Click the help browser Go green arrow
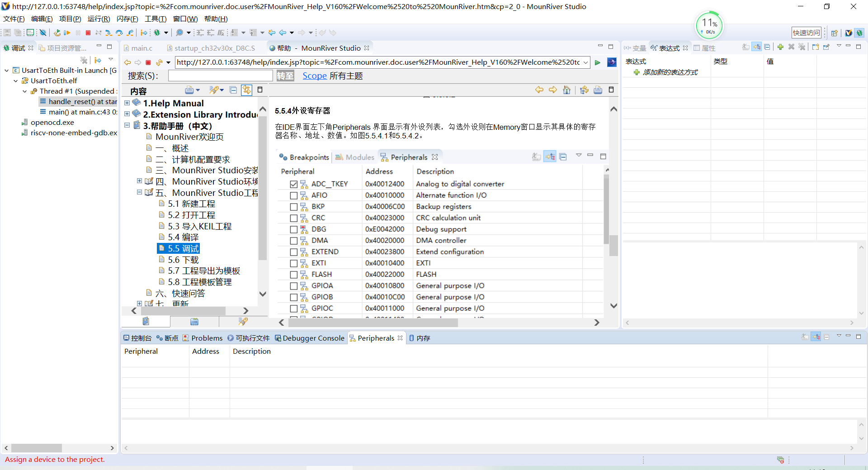 click(598, 62)
